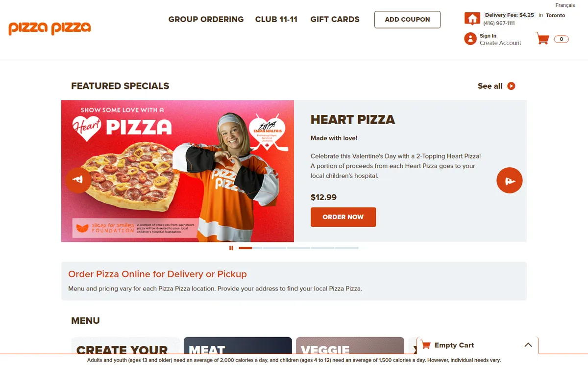The image size is (588, 368).
Task: Click the Add Coupon button
Action: [408, 20]
